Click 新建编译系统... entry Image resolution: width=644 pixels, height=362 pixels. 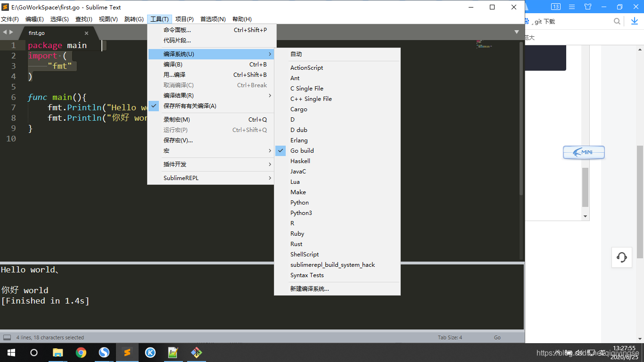337,289
